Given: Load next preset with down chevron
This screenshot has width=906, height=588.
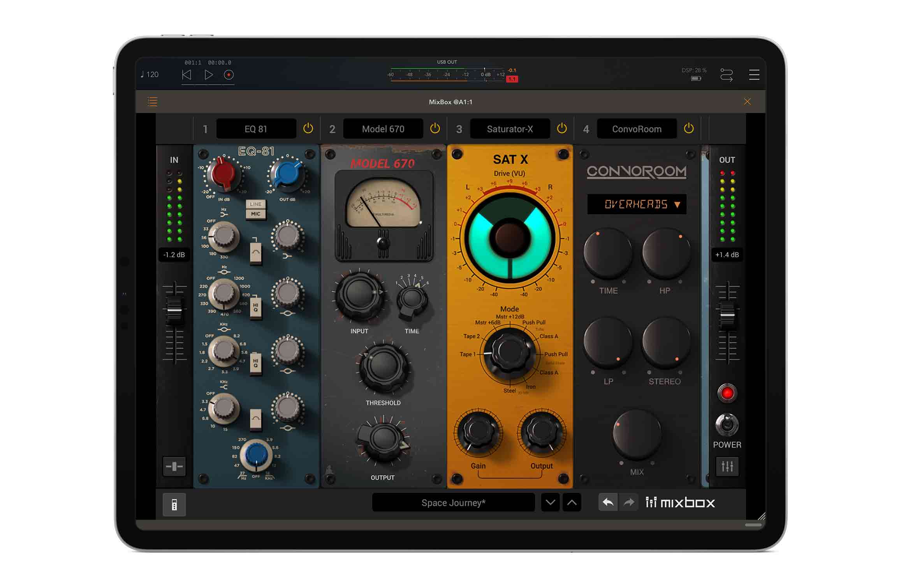Looking at the screenshot, I should pyautogui.click(x=550, y=502).
